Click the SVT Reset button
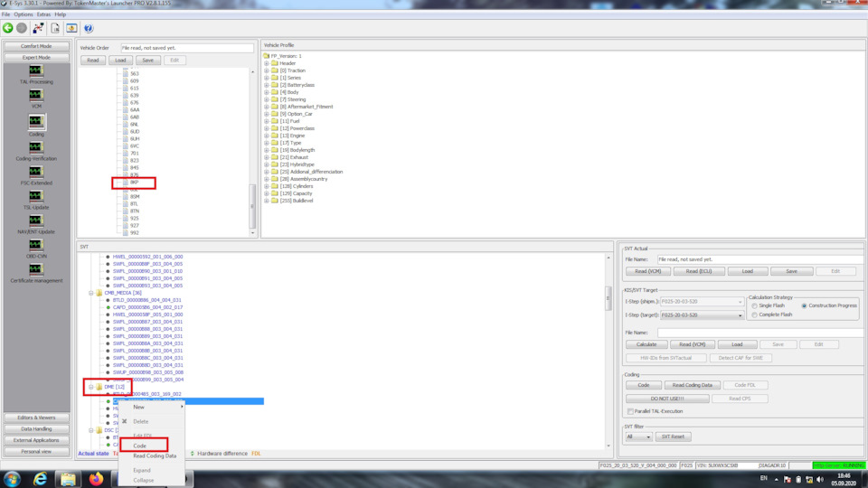 [x=673, y=437]
